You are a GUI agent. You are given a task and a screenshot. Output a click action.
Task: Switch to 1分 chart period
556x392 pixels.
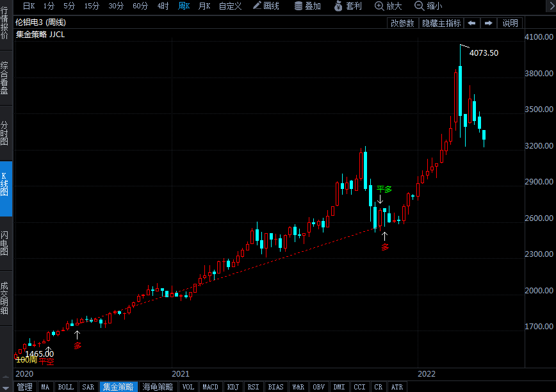coord(49,6)
